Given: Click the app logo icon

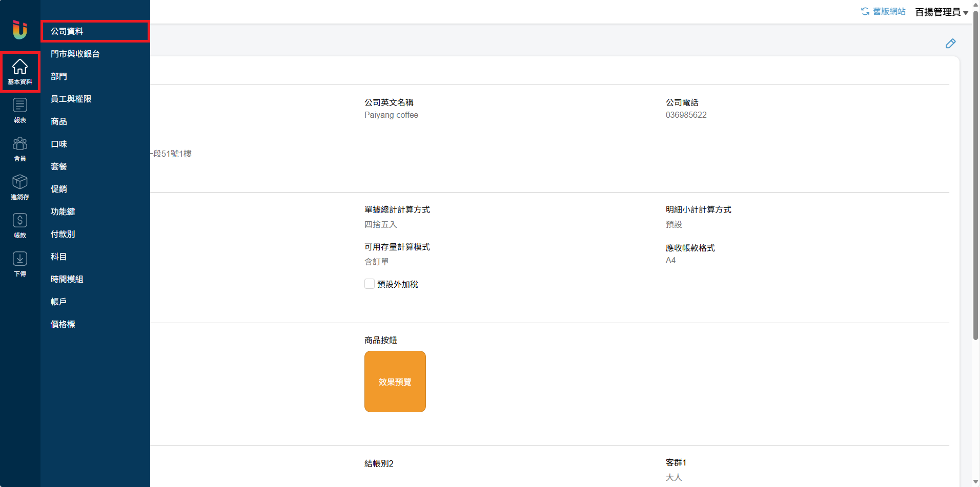Looking at the screenshot, I should point(20,30).
